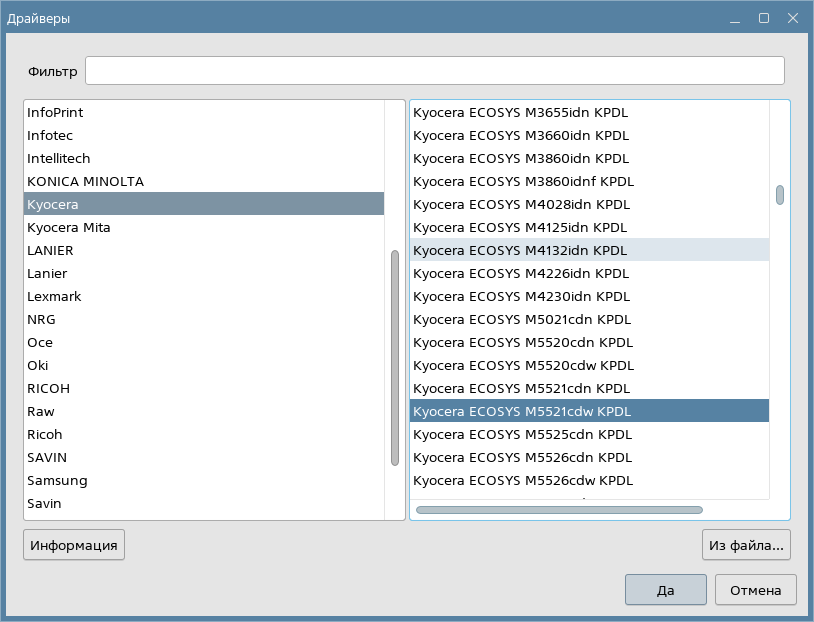Select highlighted Kyocera ECOSYS M5521cdw KPDL
Image resolution: width=814 pixels, height=622 pixels.
(x=589, y=411)
